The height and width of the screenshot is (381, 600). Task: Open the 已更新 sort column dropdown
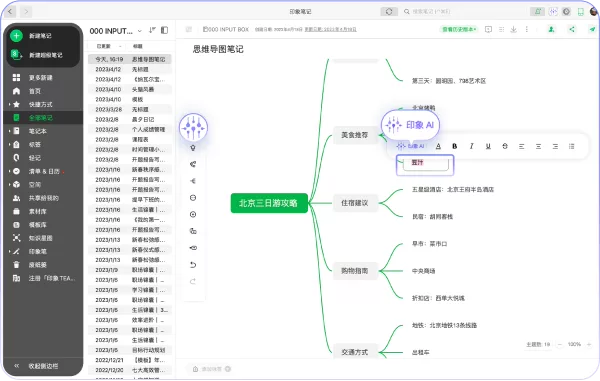(121, 46)
